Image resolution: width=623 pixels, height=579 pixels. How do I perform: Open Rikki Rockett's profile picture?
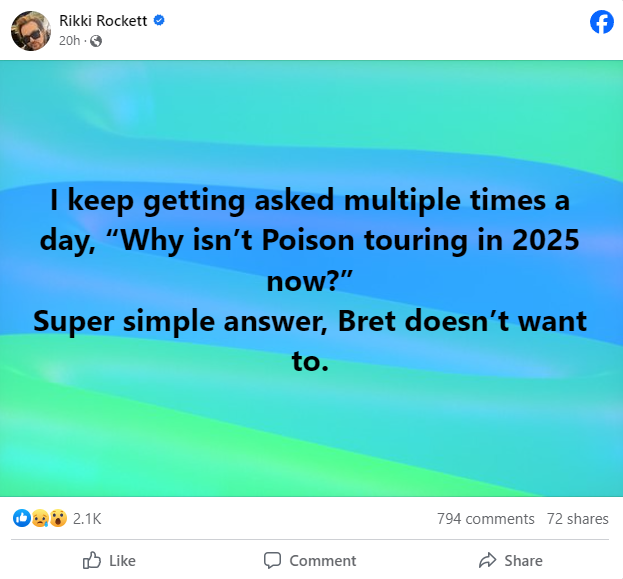point(31,30)
